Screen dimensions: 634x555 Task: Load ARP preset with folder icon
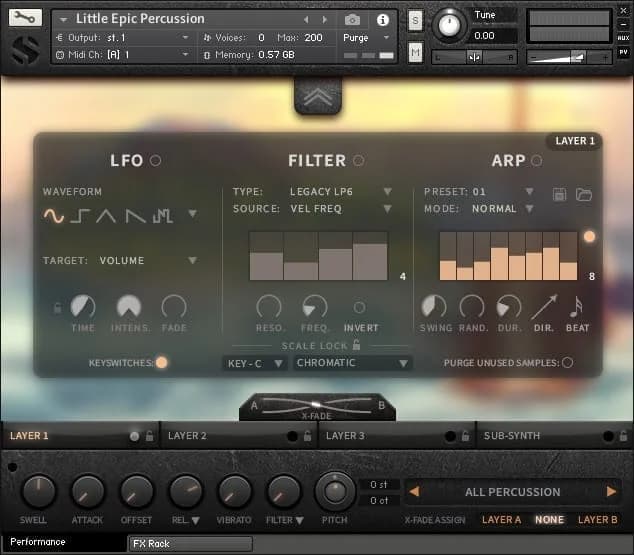tap(584, 194)
